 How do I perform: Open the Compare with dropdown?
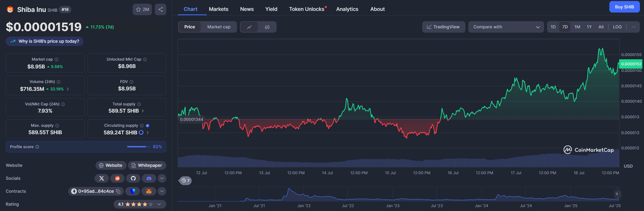[x=506, y=27]
